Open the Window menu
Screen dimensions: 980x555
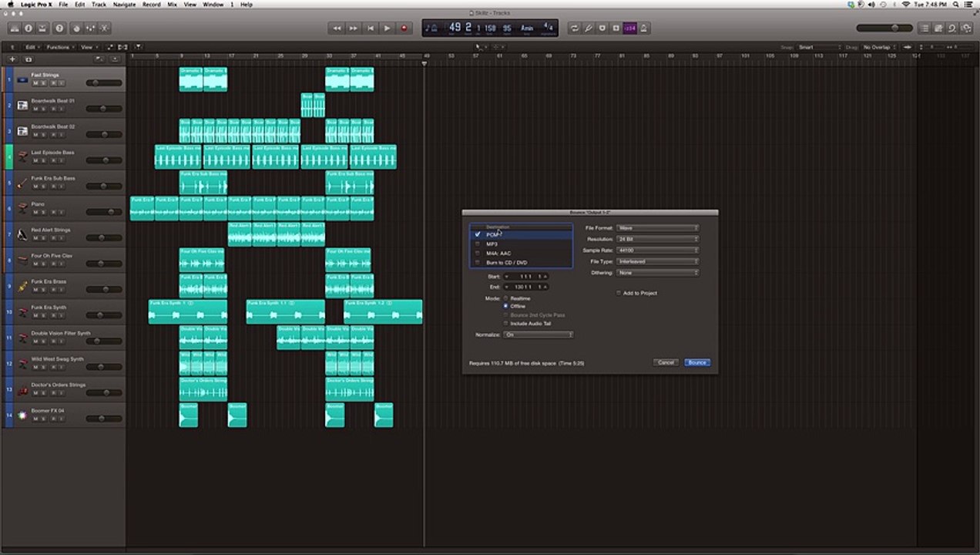tap(213, 5)
